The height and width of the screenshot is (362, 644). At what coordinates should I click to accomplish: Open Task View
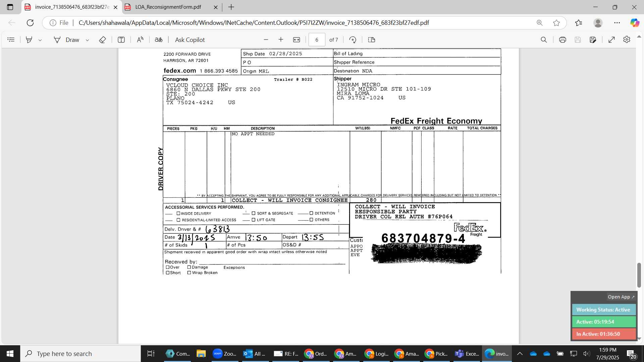151,354
